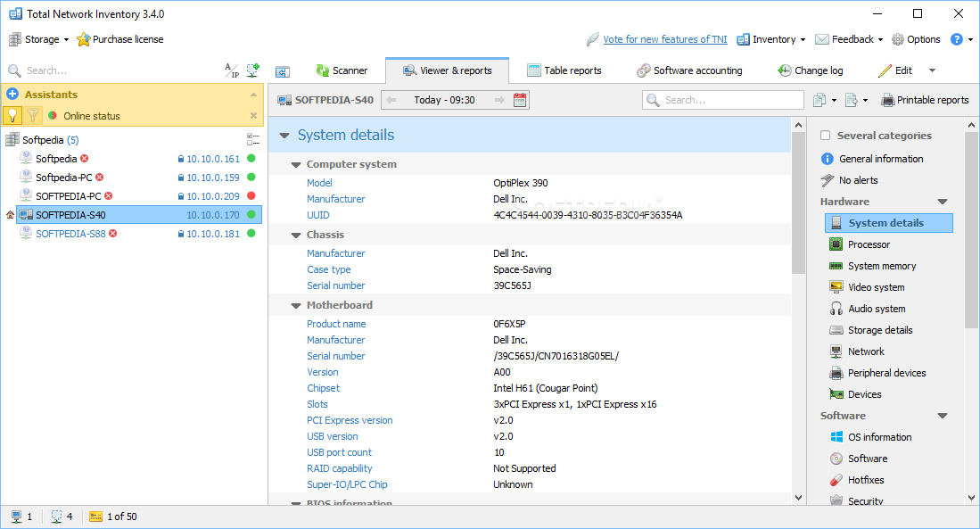Screen dimensions: 980x529
Task: Toggle the A/IP name display icon
Action: (x=232, y=70)
